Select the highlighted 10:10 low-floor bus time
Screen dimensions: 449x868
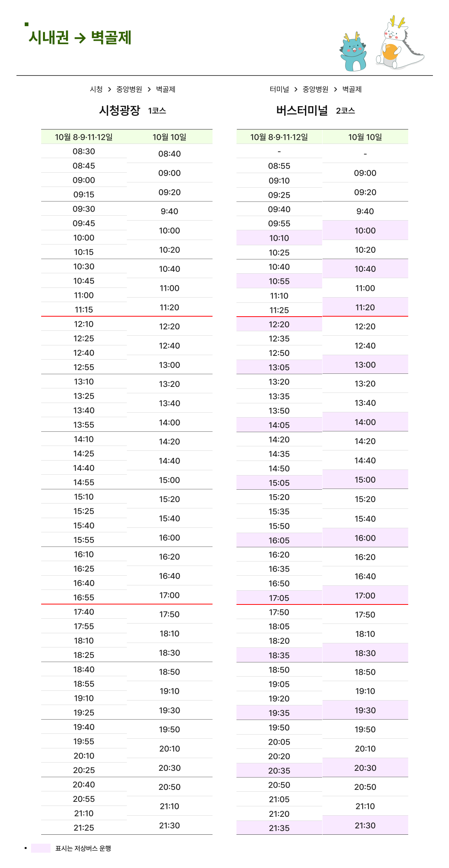(x=279, y=238)
